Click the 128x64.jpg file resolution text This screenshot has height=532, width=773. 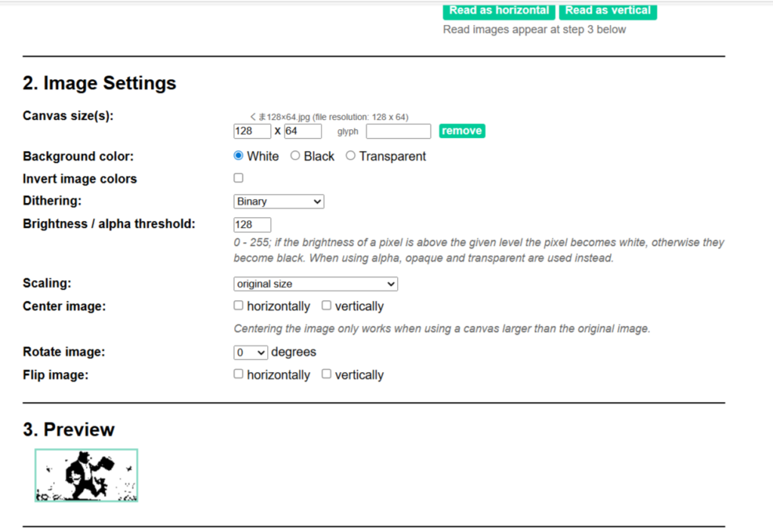coord(329,117)
